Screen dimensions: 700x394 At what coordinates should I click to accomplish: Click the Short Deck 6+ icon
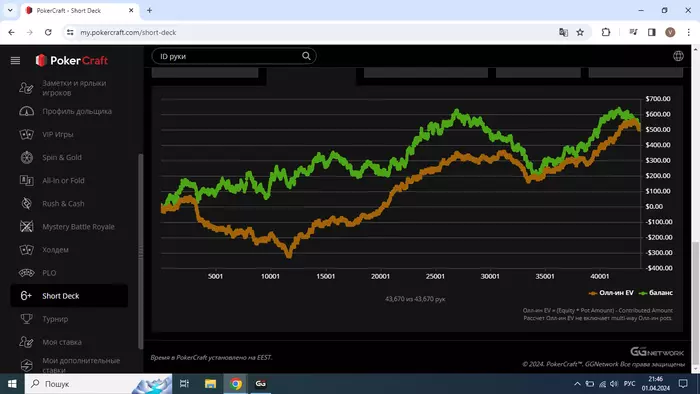[x=26, y=296]
